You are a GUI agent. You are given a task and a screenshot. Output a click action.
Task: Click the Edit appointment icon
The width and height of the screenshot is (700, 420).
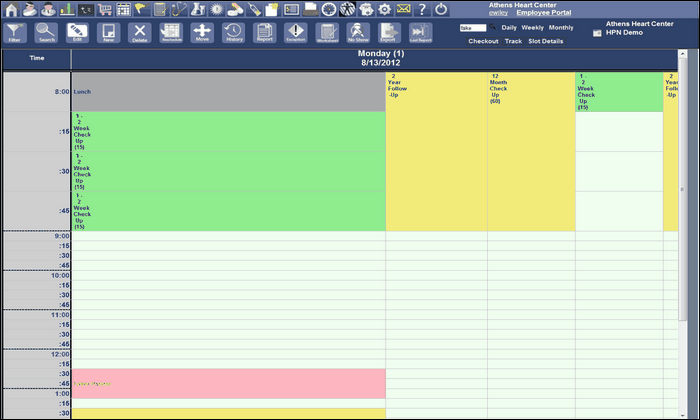pyautogui.click(x=77, y=33)
